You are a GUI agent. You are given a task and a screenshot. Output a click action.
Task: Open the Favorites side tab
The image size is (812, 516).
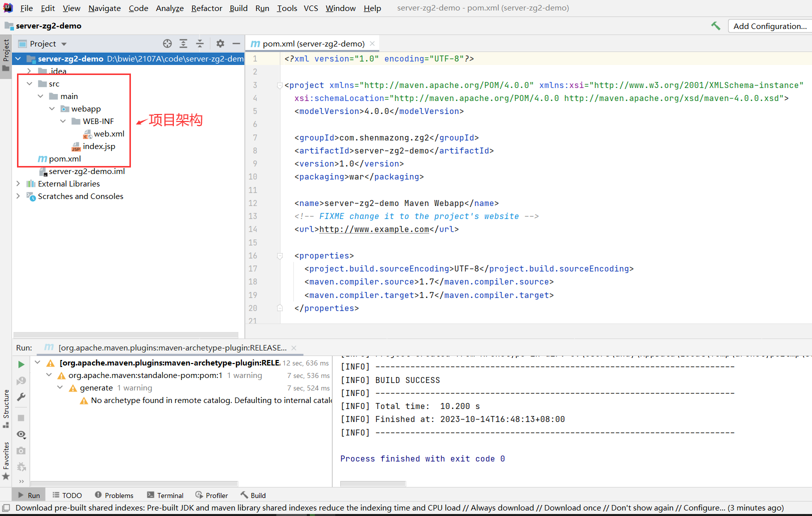tap(6, 460)
